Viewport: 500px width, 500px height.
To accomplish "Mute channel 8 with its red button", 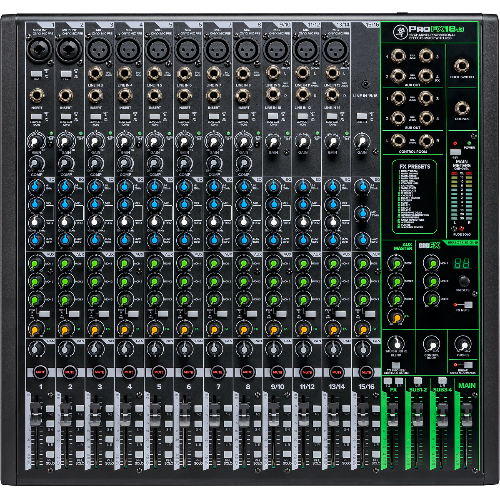I will (x=247, y=372).
